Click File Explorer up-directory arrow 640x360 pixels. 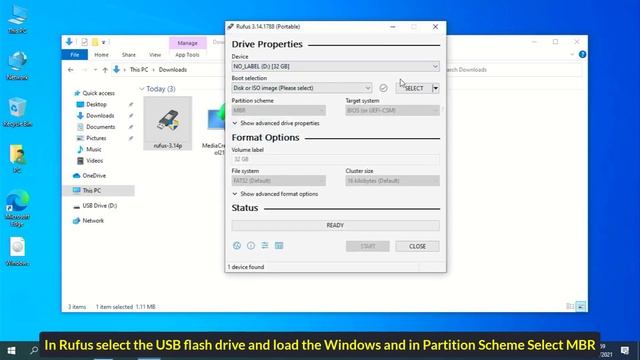(105, 70)
